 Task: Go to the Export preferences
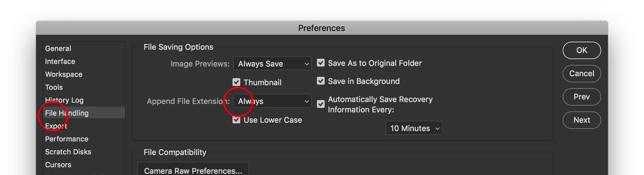pos(56,126)
